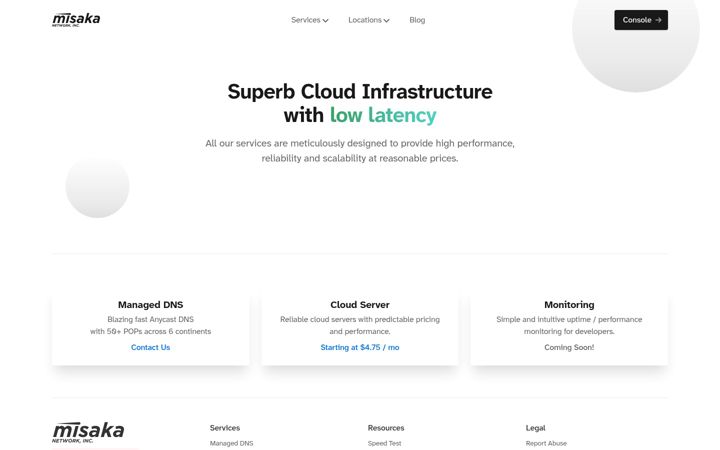The height and width of the screenshot is (450, 720).
Task: Open the Blog page
Action: (417, 20)
